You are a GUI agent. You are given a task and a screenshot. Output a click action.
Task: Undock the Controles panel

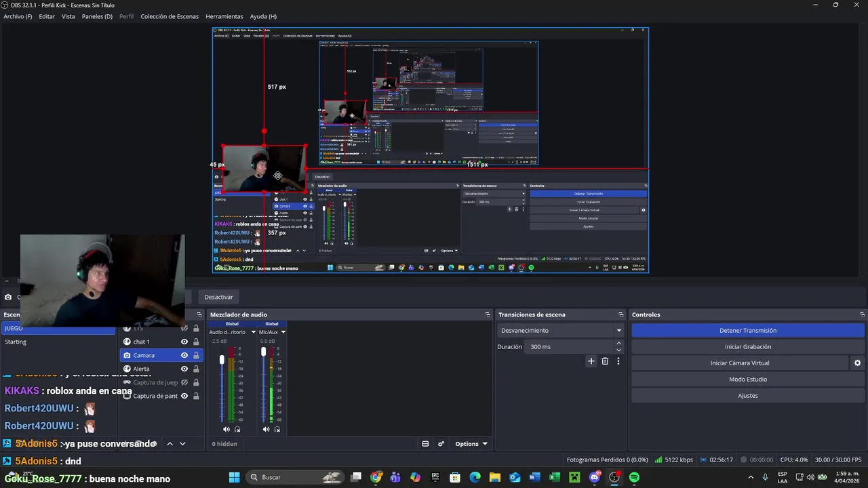click(x=863, y=314)
